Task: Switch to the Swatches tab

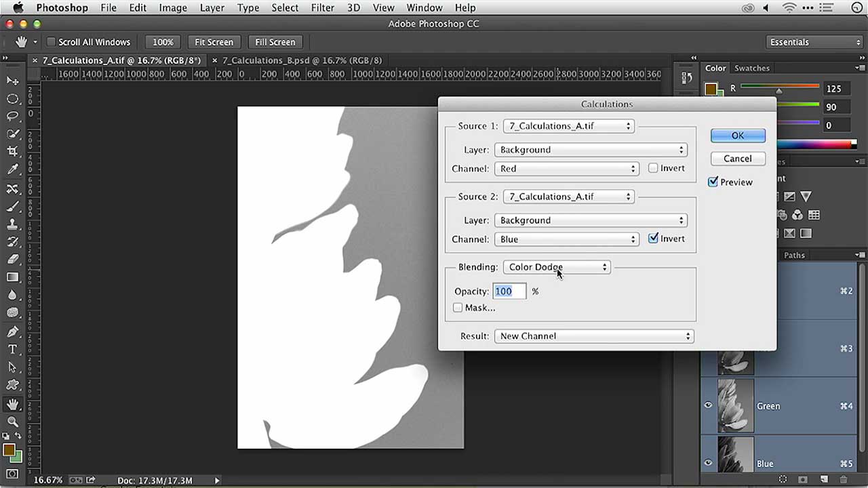Action: 751,68
